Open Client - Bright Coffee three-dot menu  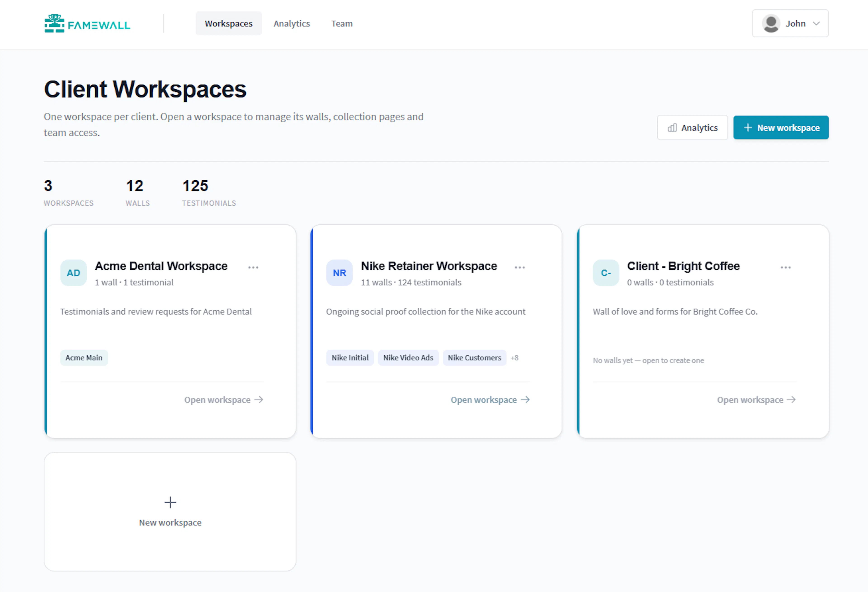coord(786,268)
